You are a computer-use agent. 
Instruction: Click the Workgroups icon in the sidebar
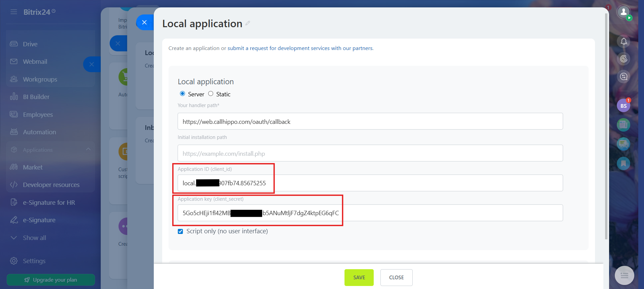tap(14, 79)
